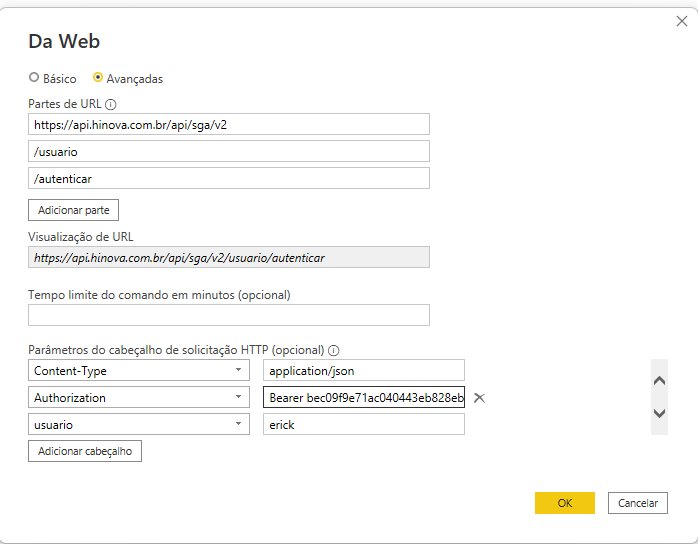Viewport: 698px width, 544px height.
Task: Open the usuario header dropdown
Action: (238, 424)
